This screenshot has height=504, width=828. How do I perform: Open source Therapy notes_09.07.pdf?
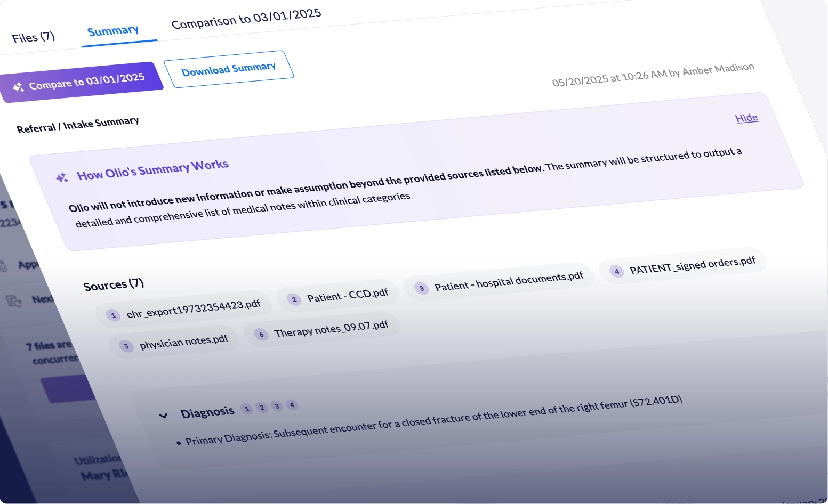[321, 329]
